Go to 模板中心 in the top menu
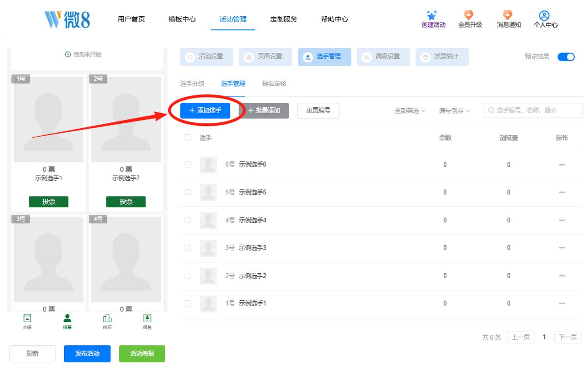 [x=182, y=19]
